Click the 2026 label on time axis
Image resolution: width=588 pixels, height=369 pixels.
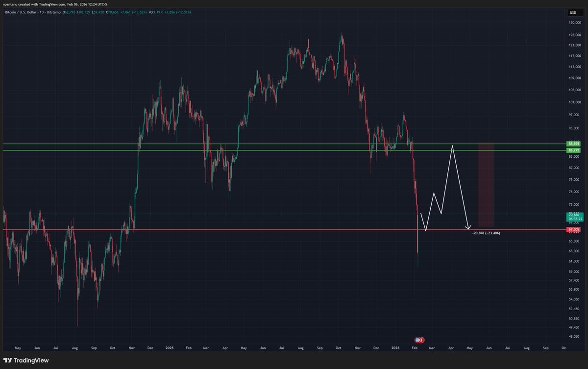click(395, 347)
